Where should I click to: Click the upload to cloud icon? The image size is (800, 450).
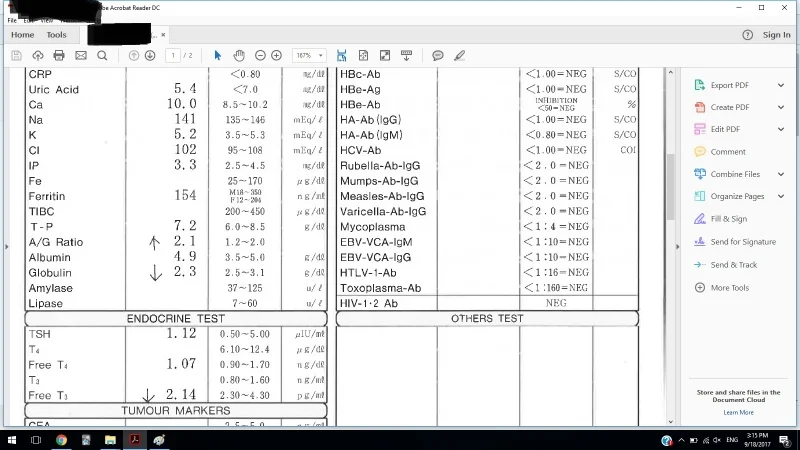[x=38, y=56]
